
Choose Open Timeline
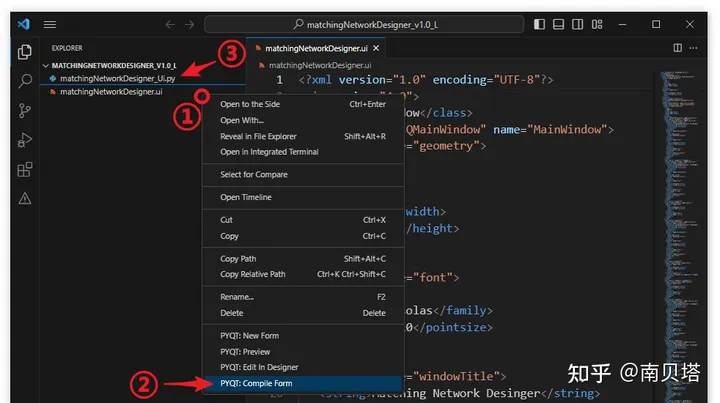pos(303,197)
